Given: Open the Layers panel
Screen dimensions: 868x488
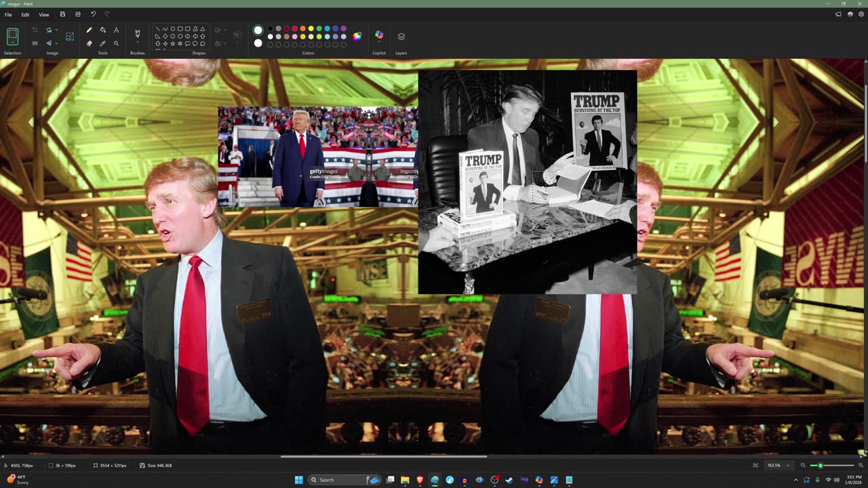Looking at the screenshot, I should [401, 37].
